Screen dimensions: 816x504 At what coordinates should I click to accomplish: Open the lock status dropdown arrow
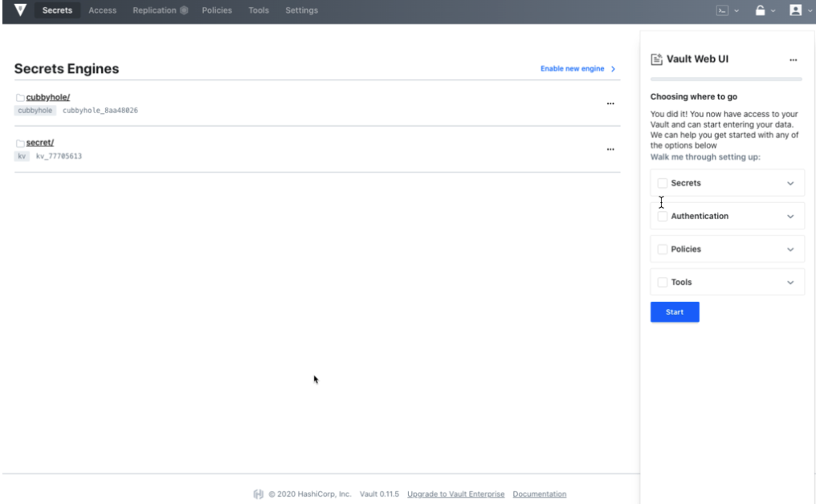point(773,11)
